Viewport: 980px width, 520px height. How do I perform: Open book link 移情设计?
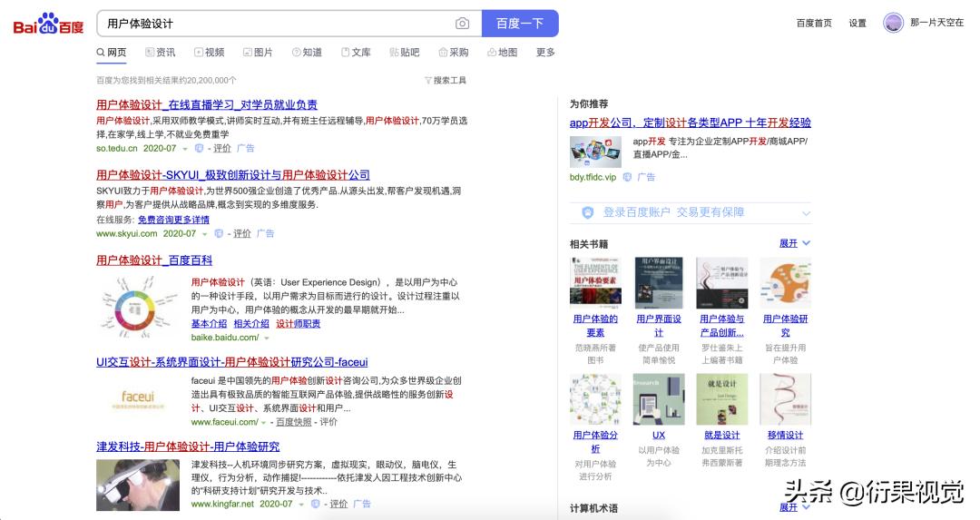click(785, 435)
